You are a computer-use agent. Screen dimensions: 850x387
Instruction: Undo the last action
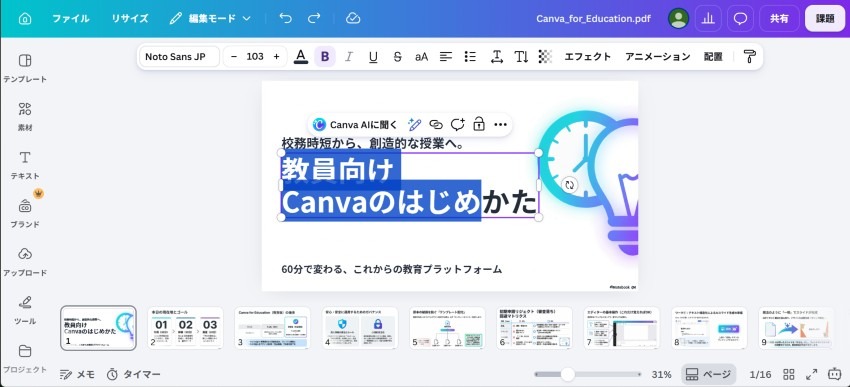click(285, 18)
